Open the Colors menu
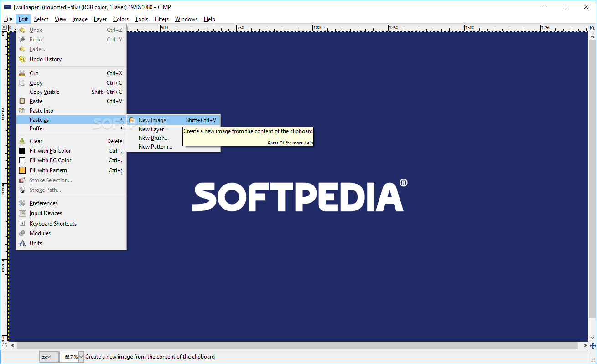597x364 pixels. tap(121, 19)
